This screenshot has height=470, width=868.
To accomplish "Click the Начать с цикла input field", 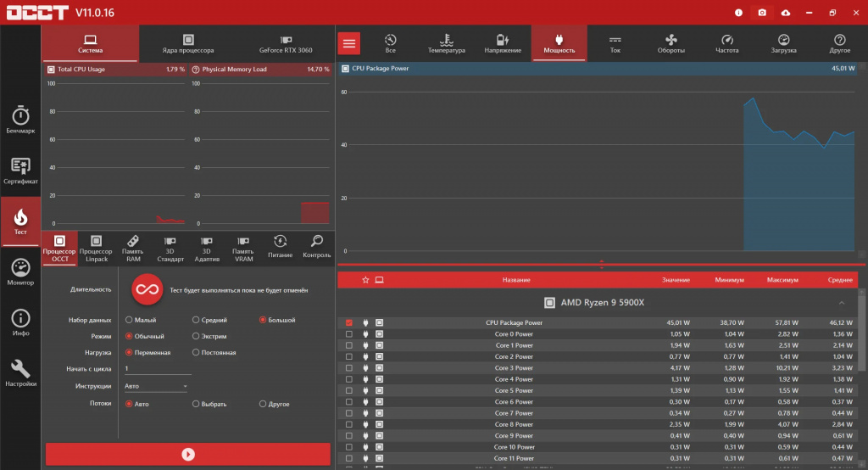I will pos(157,368).
